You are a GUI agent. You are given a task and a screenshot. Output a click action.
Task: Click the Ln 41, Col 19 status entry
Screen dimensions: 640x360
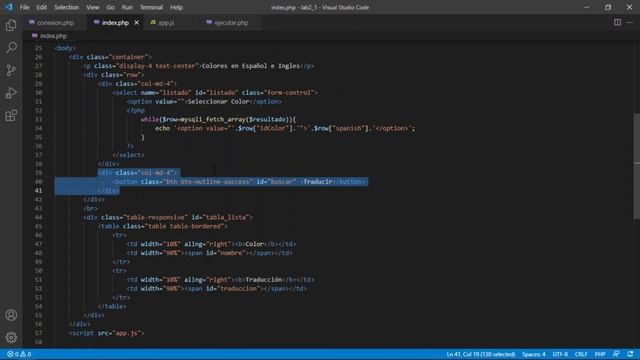(480, 354)
